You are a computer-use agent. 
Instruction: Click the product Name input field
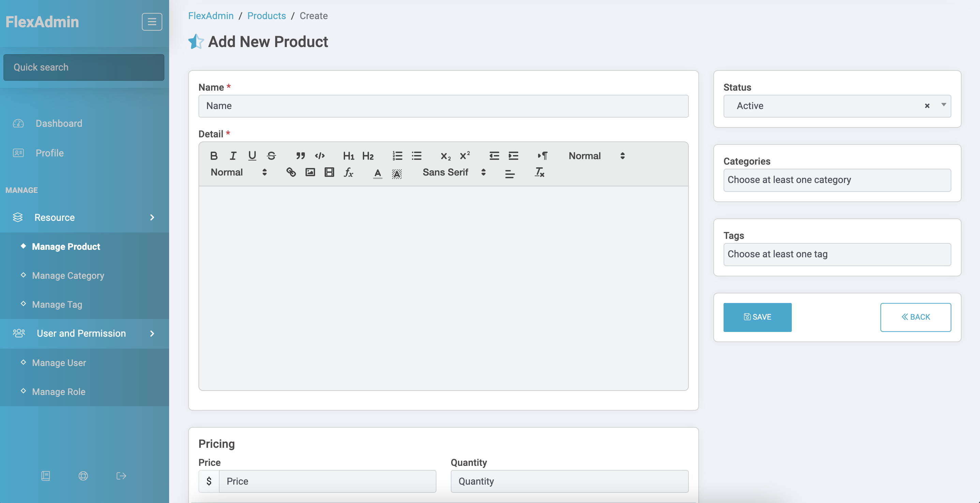tap(443, 106)
